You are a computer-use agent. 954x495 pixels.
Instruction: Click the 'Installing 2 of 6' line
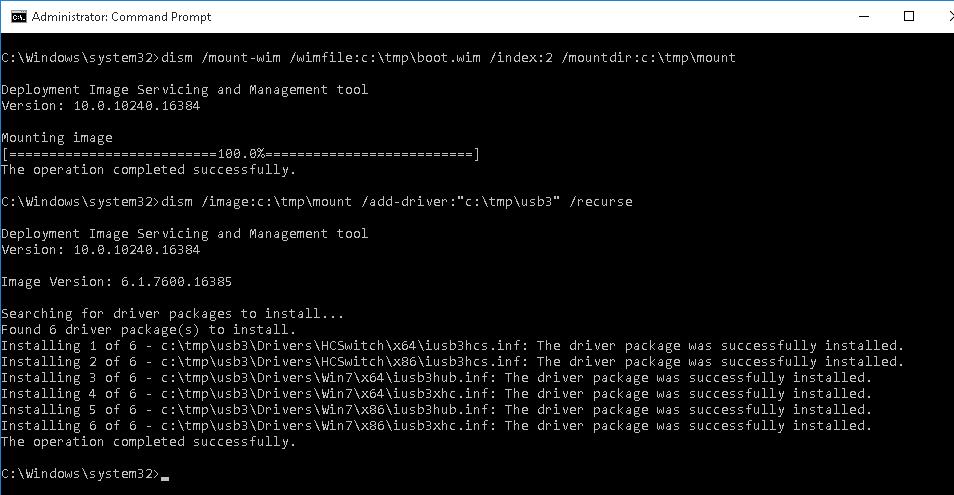pos(452,362)
